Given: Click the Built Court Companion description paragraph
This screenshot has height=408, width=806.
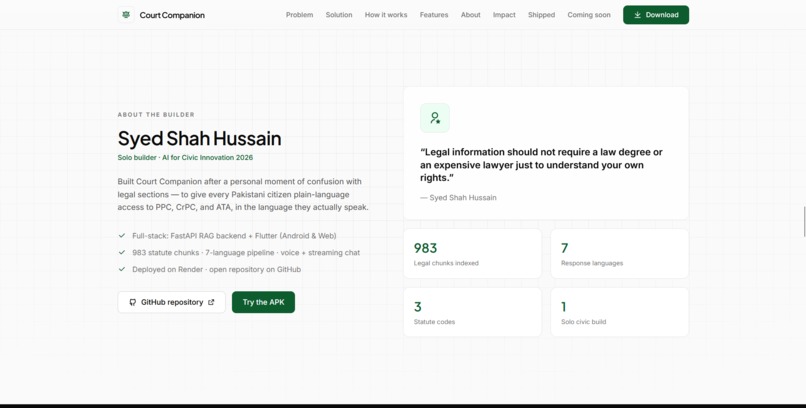Looking at the screenshot, I should [243, 194].
